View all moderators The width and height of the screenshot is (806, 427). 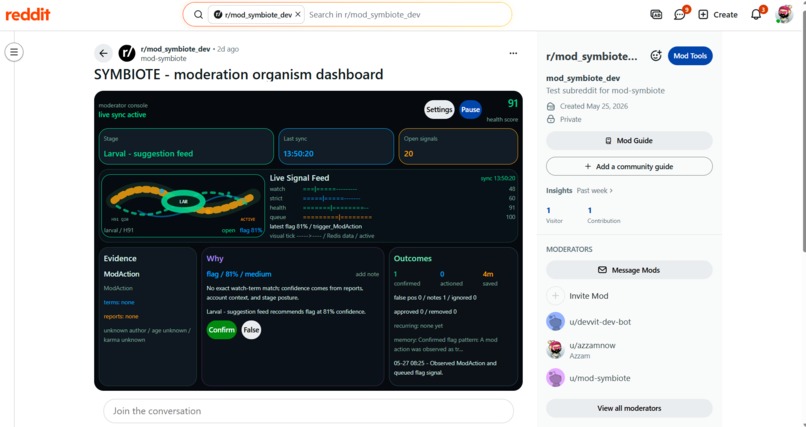coord(629,409)
